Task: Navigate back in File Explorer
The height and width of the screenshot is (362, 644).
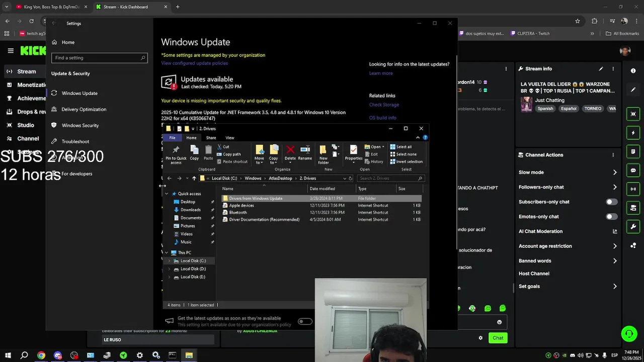Action: 170,178
